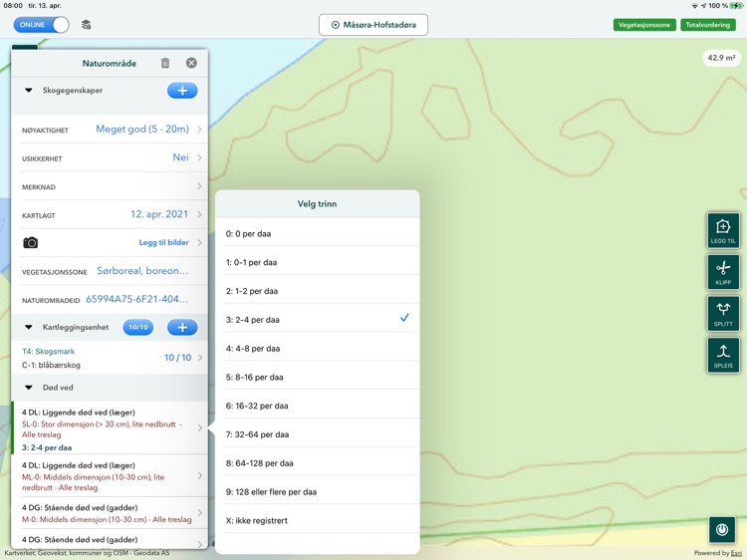
Task: Select the Vegetasjonssone Sørboreal value
Action: [142, 271]
